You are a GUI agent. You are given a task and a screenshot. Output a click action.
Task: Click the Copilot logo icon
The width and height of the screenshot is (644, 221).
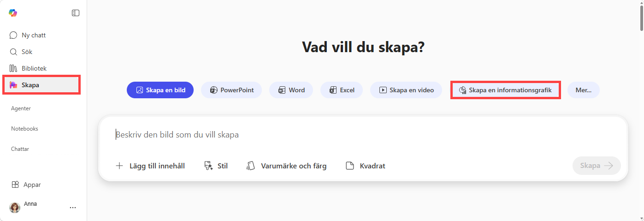(x=13, y=13)
